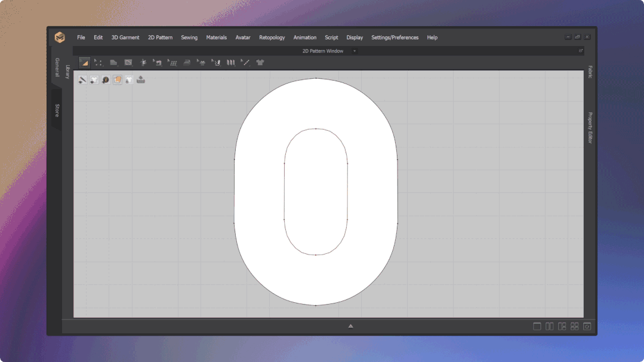Click the grid texture edit tool icon
Screen dimensions: 644x362
click(x=172, y=62)
